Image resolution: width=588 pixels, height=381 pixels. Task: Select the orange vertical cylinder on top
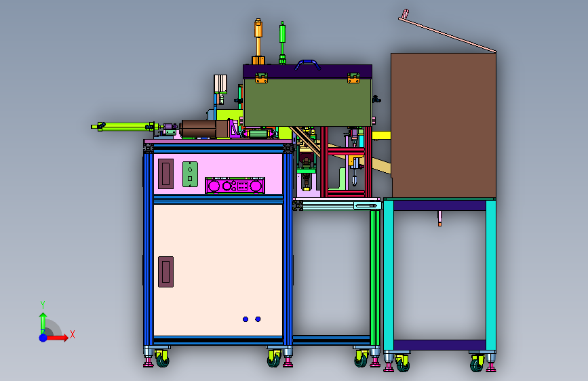pyautogui.click(x=258, y=41)
